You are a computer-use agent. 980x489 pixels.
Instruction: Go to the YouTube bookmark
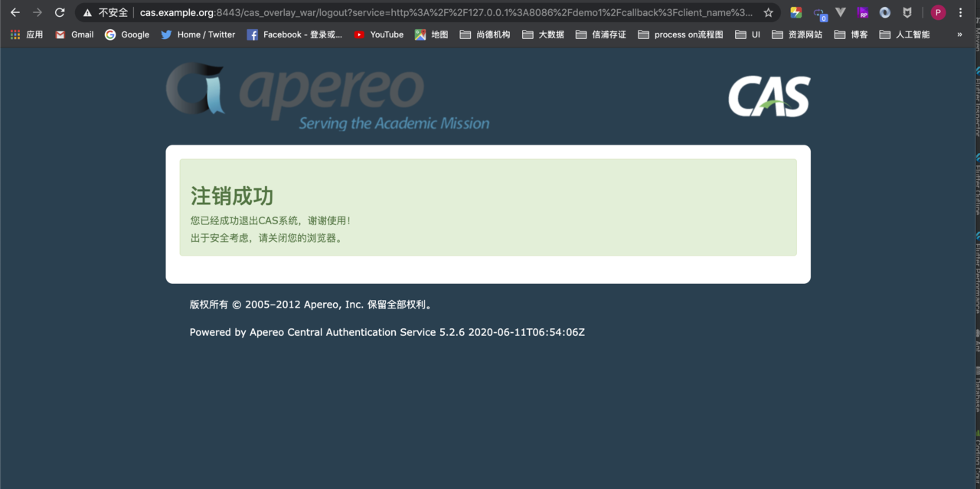pos(379,34)
